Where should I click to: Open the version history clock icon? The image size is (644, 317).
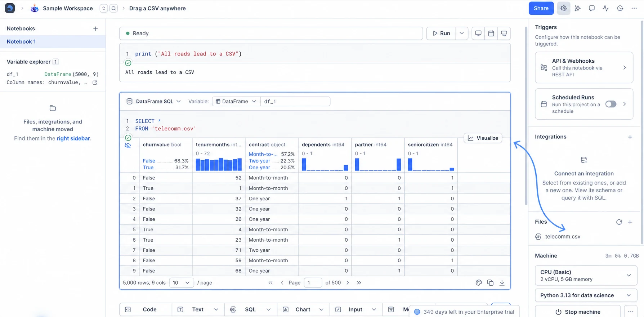click(x=620, y=8)
